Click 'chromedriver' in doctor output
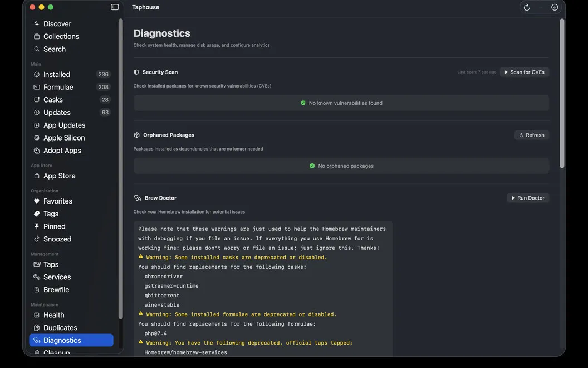The width and height of the screenshot is (588, 368). (164, 277)
